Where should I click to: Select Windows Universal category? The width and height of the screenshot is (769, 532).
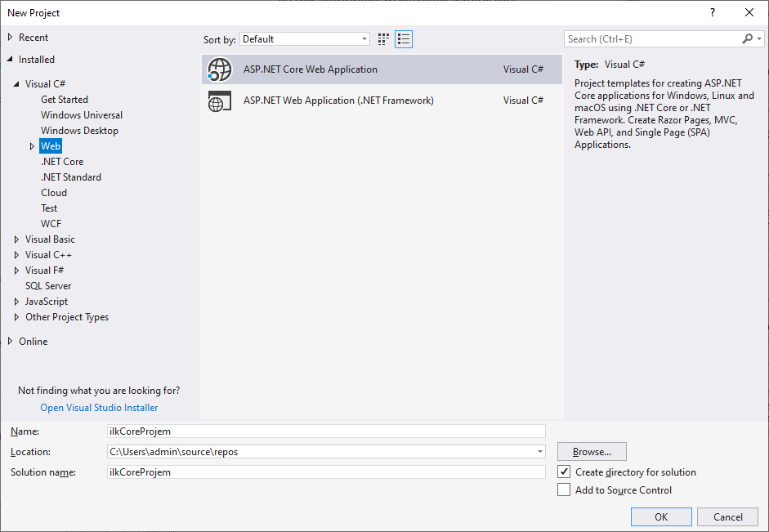click(x=82, y=115)
